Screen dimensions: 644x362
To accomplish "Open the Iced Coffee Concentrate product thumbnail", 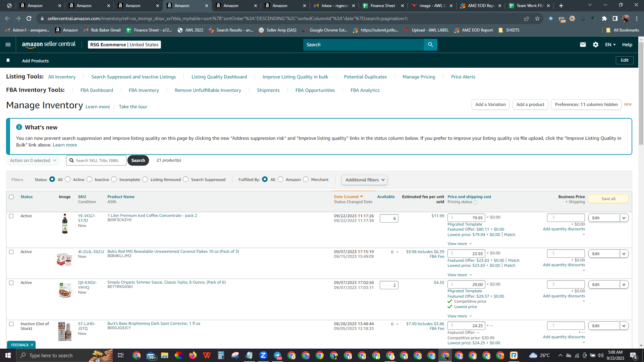I will (x=65, y=224).
